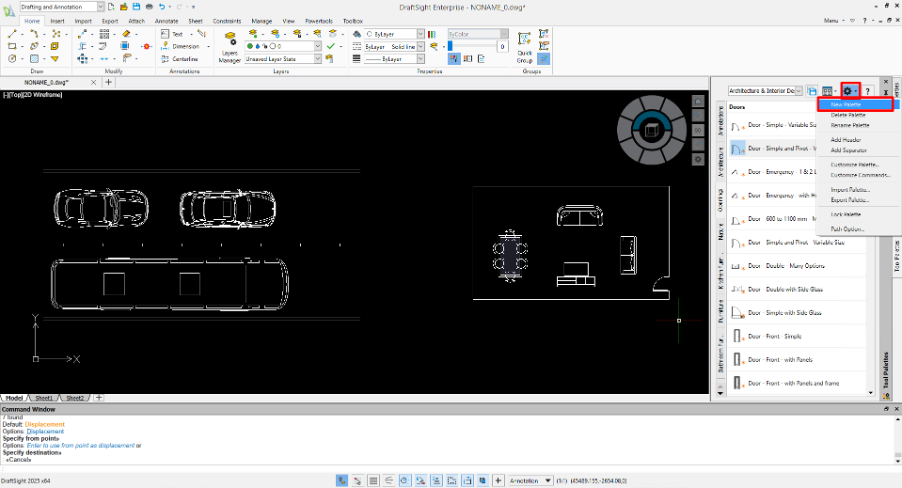
Task: Click the Home view icon beside navigation wheel
Action: (698, 101)
